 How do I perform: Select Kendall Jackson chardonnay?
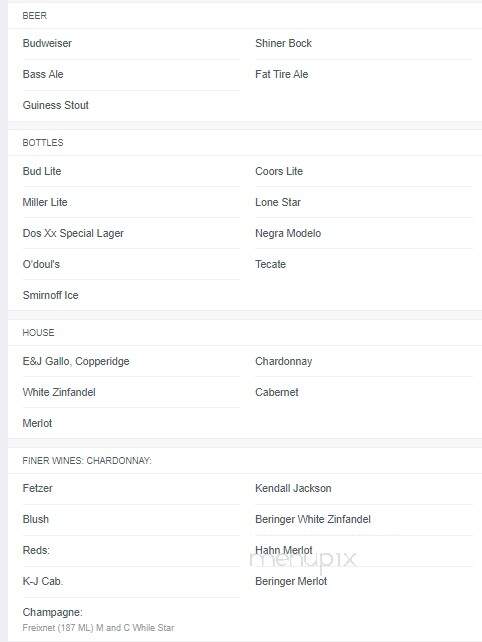click(293, 488)
